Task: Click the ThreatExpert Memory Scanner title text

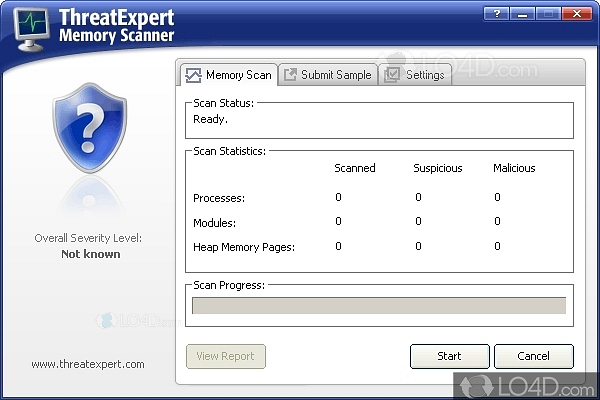Action: point(116,26)
